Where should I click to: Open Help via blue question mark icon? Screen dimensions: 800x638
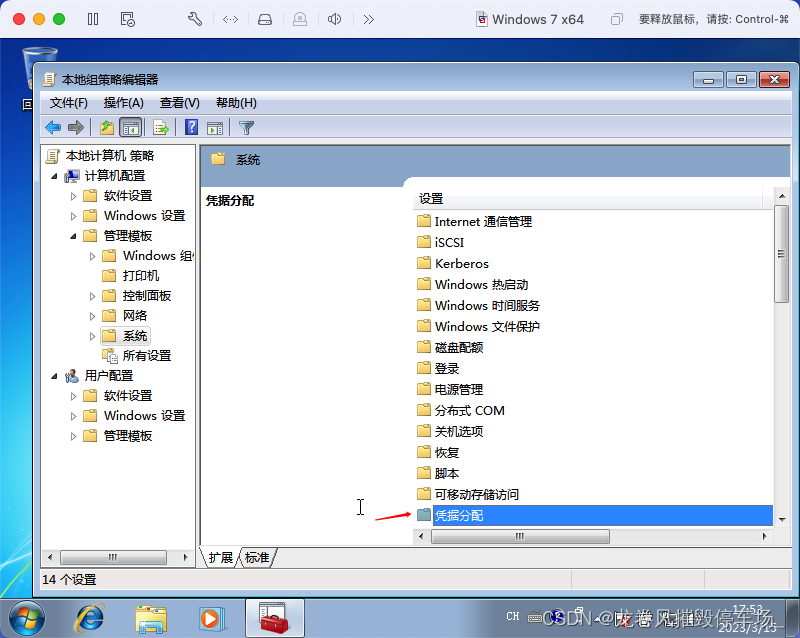click(191, 127)
